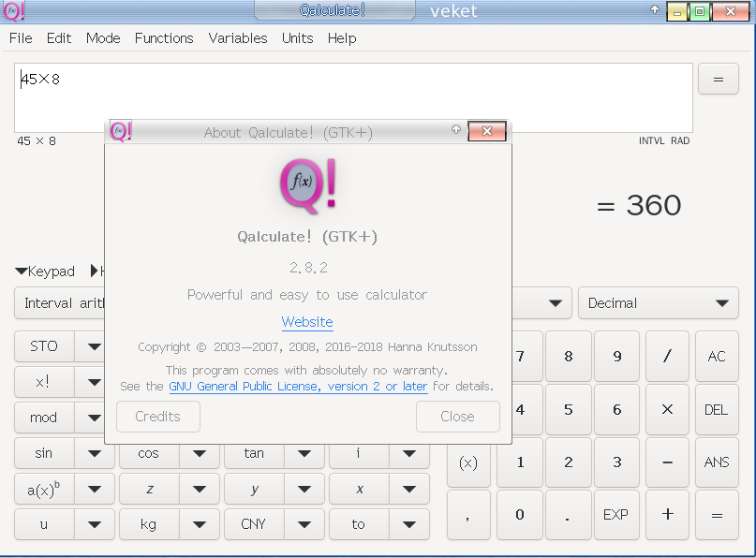This screenshot has width=756, height=558.
Task: Click the x variable button
Action: pos(359,489)
